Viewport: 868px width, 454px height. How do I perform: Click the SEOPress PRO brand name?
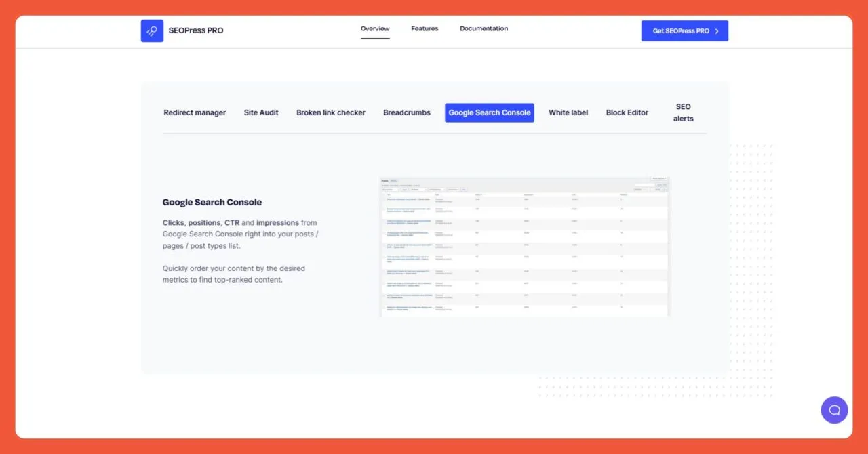(196, 30)
